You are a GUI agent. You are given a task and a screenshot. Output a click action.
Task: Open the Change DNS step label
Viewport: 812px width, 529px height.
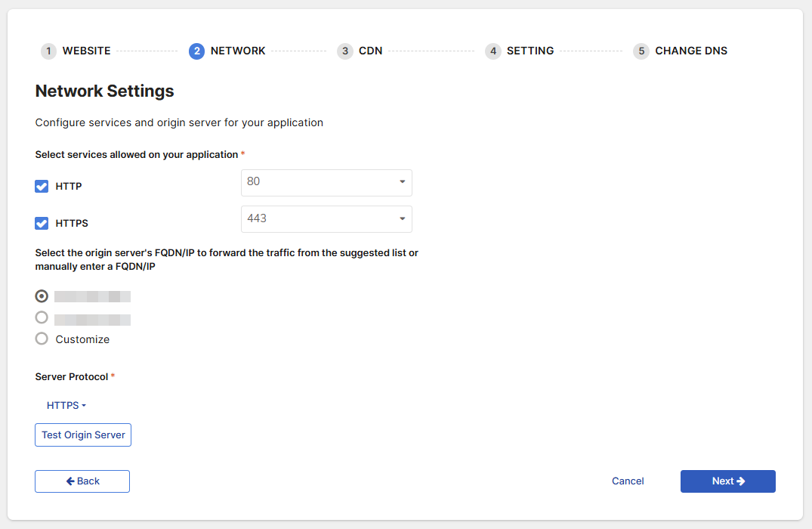[691, 51]
